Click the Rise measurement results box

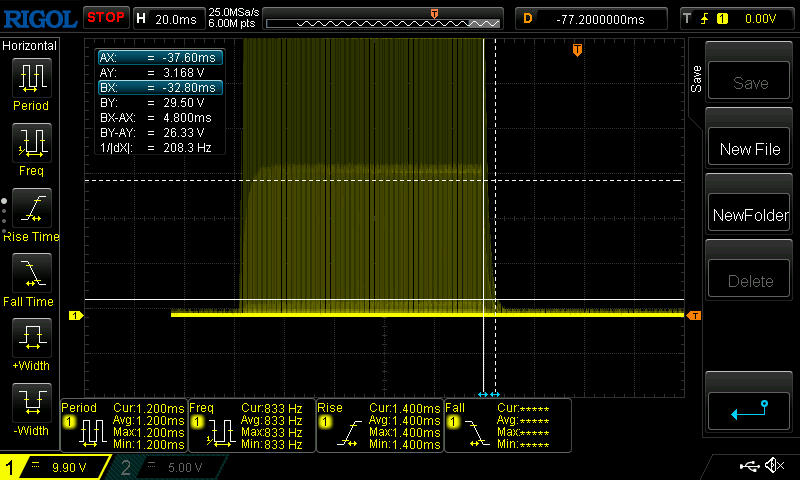[380, 425]
